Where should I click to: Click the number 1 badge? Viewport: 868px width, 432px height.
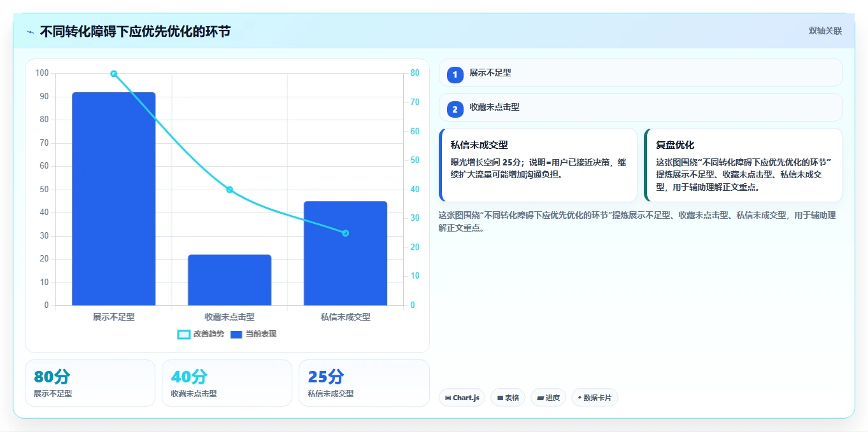click(455, 75)
